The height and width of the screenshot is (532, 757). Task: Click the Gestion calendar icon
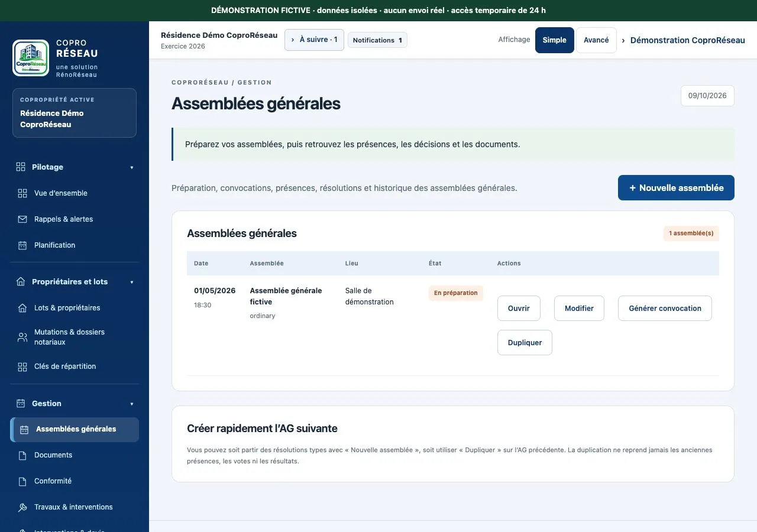coord(21,403)
